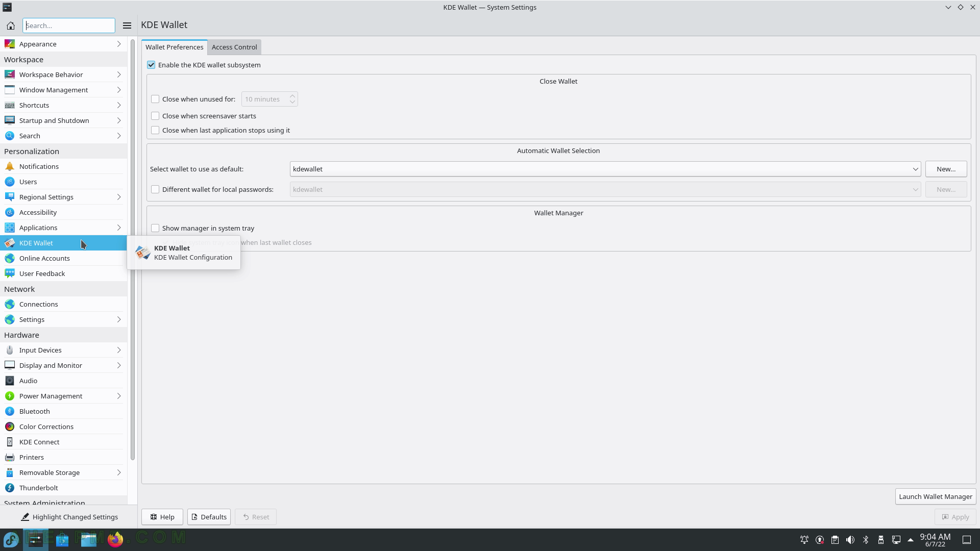980x551 pixels.
Task: Click the Bluetooth icon in sidebar
Action: coord(10,411)
